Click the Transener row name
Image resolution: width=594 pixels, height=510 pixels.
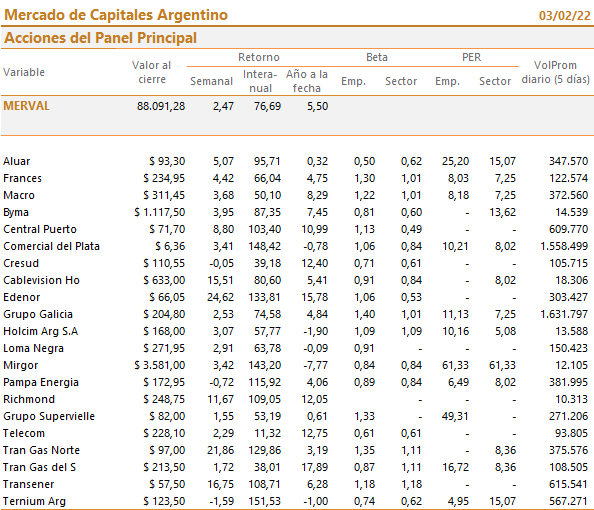click(28, 484)
